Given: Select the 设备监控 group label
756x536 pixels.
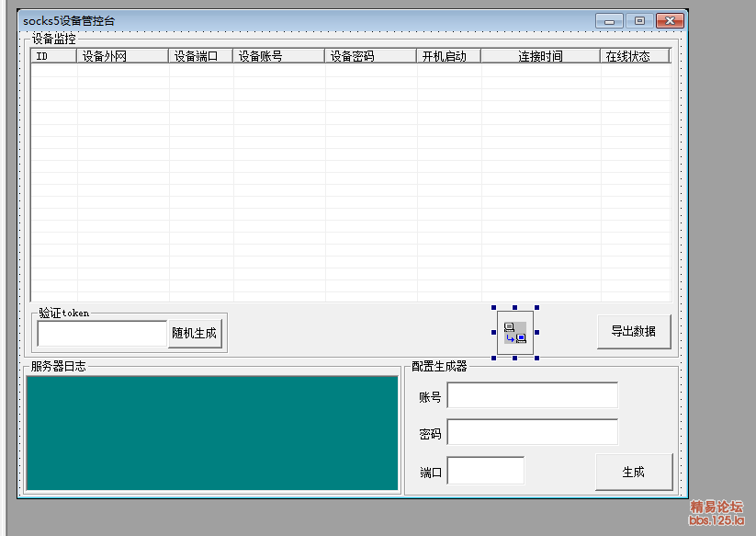Looking at the screenshot, I should [x=54, y=39].
